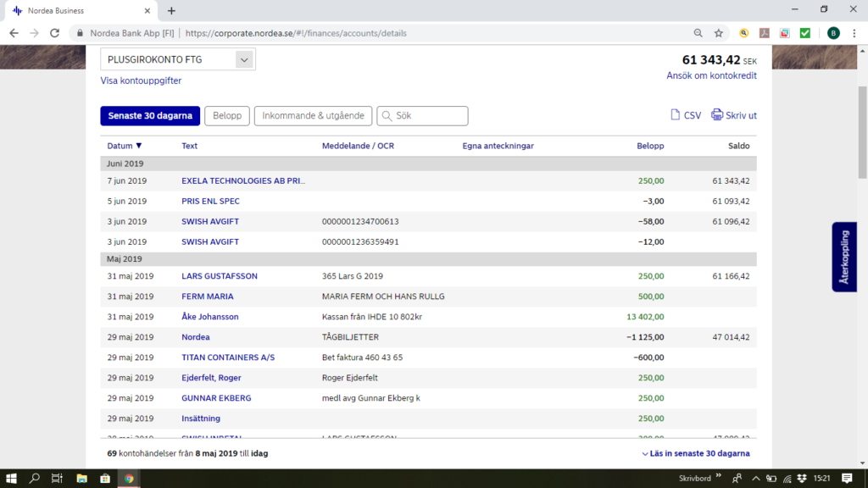Show hidden system tray icons

755,479
